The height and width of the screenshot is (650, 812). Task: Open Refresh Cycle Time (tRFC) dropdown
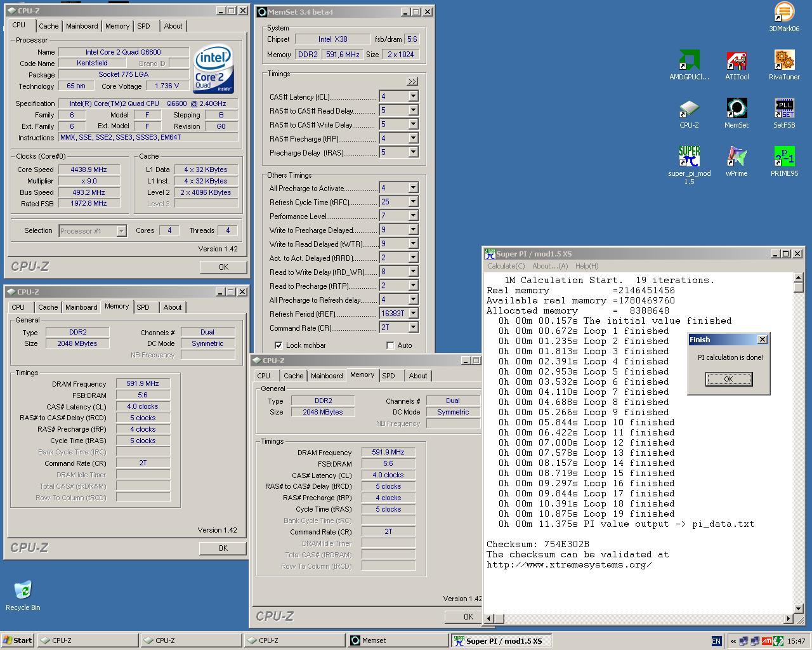pyautogui.click(x=413, y=202)
